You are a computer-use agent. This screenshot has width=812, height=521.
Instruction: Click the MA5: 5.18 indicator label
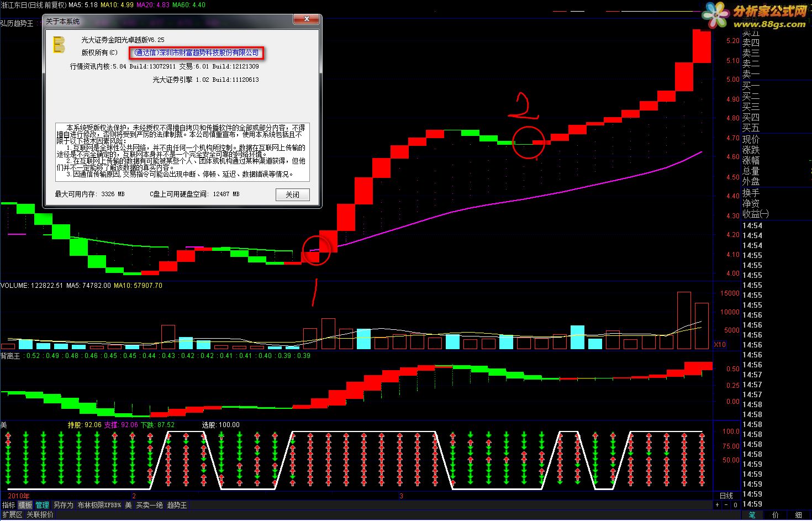pyautogui.click(x=83, y=4)
